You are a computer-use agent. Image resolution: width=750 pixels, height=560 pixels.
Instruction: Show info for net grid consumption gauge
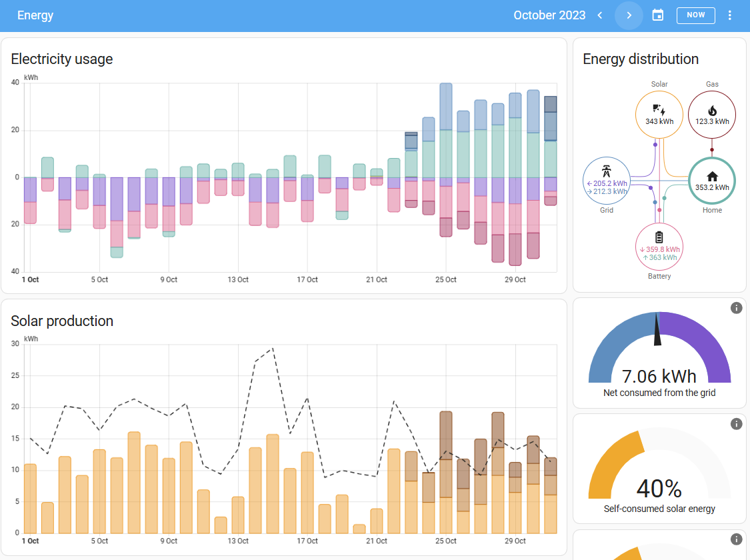pos(736,308)
